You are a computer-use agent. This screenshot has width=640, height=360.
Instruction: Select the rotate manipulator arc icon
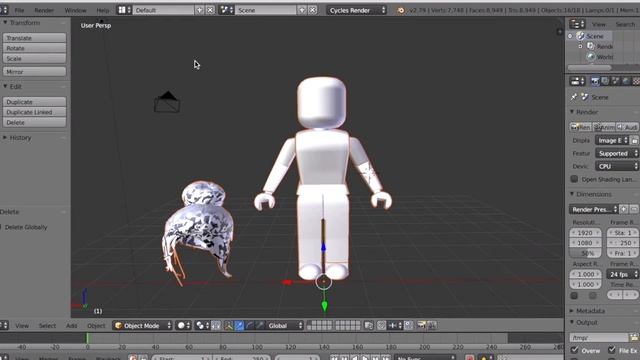click(249, 325)
